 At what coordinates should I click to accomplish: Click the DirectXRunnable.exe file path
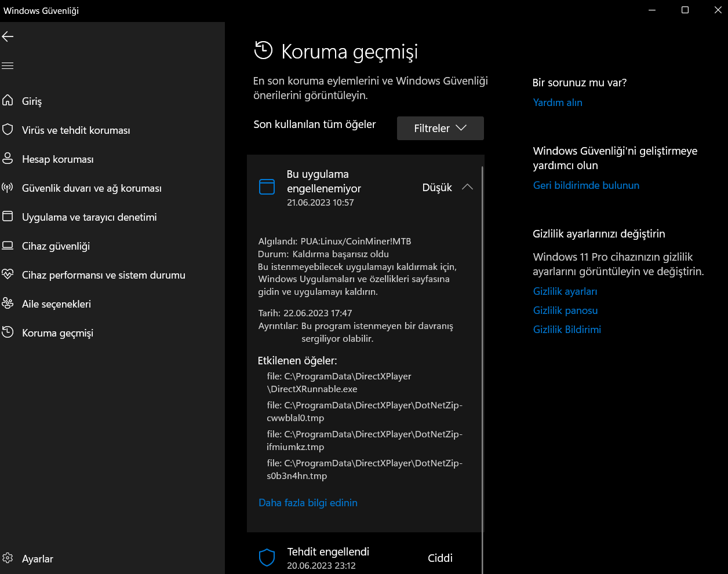(x=339, y=382)
